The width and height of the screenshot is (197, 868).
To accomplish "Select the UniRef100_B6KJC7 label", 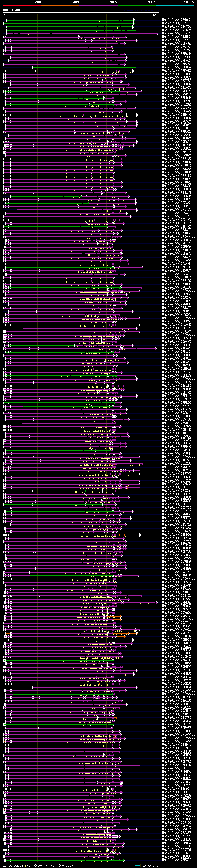I will point(177,724).
